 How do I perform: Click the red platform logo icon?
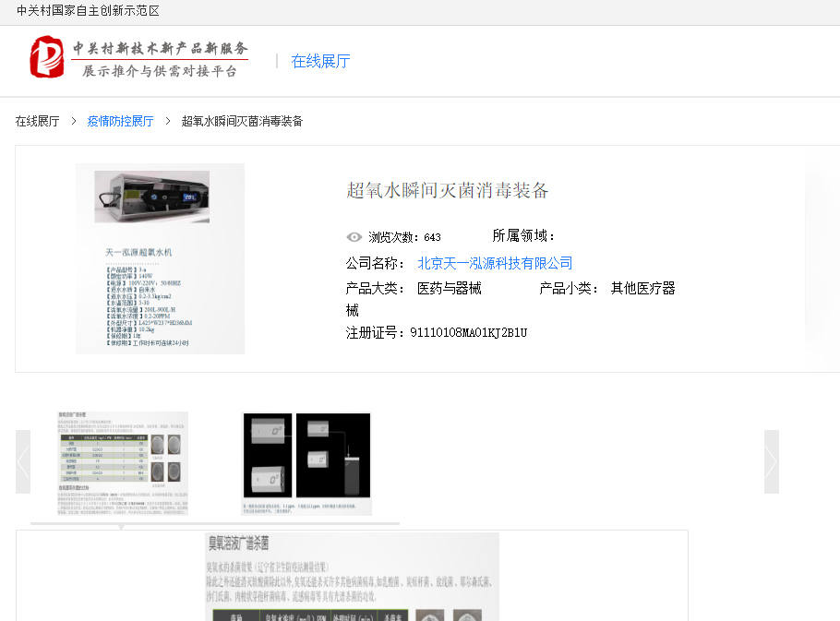point(47,57)
